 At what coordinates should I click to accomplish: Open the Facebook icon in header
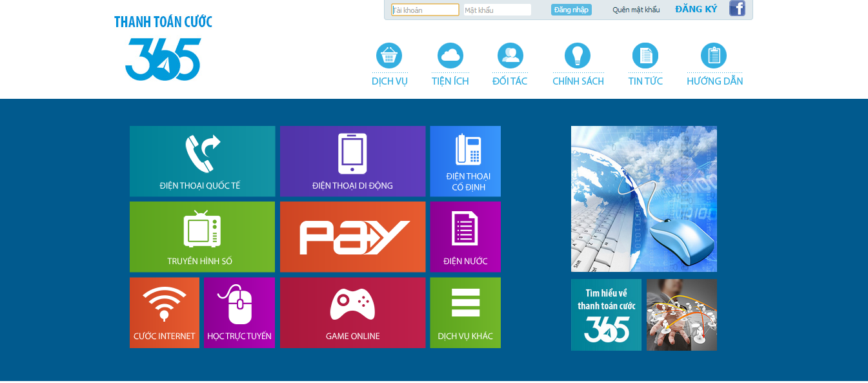point(737,8)
